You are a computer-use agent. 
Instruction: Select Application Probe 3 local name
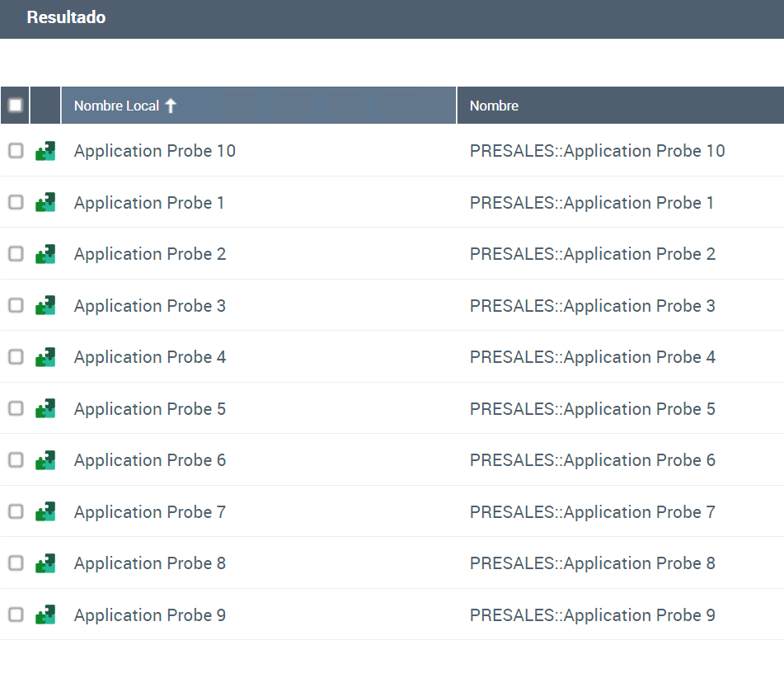pos(150,306)
